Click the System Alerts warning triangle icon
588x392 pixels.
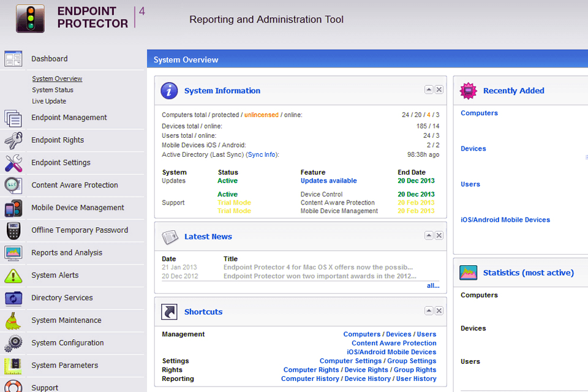pos(13,276)
